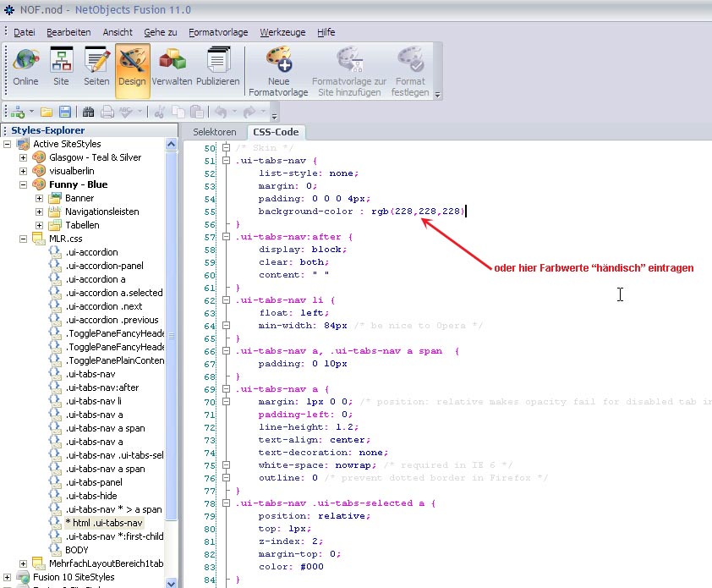This screenshot has height=588, width=712.
Task: Fold the .ui-tabs-nav rule at line 51
Action: click(226, 160)
